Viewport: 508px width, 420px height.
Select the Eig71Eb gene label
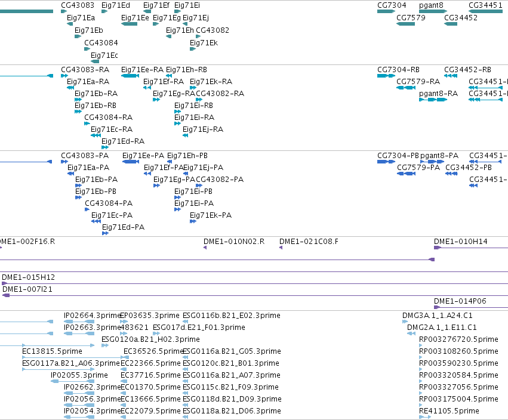click(89, 30)
